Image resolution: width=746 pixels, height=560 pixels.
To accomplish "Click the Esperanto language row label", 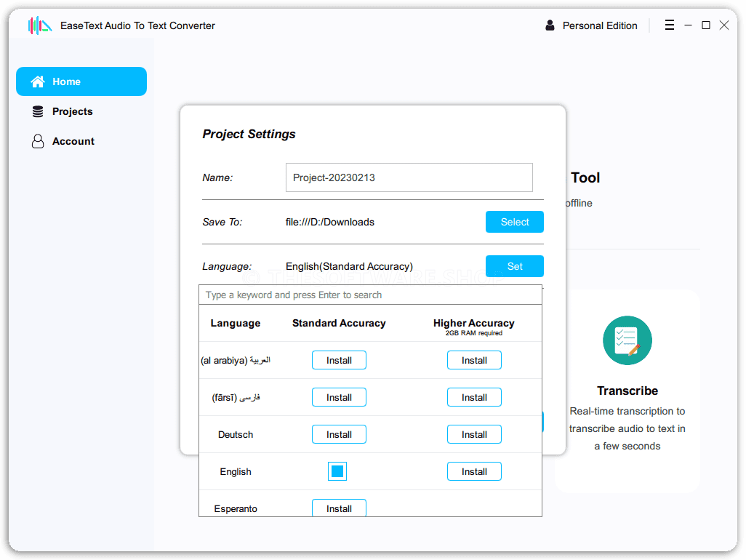I will pos(236,508).
